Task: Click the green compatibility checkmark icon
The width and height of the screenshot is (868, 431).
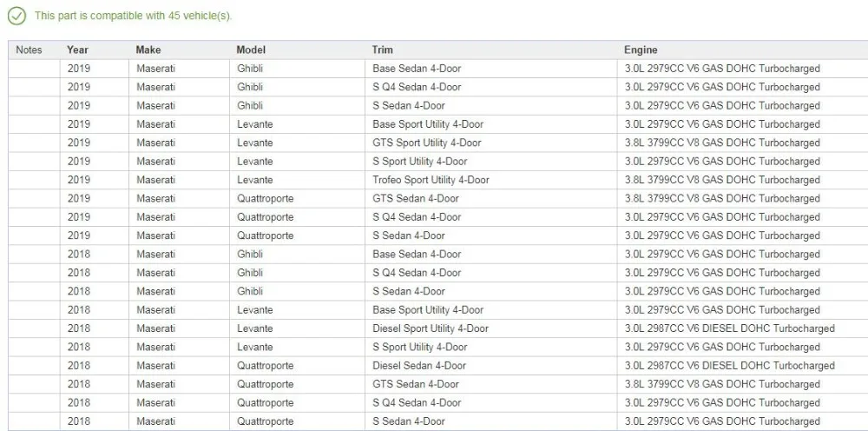Action: tap(16, 16)
